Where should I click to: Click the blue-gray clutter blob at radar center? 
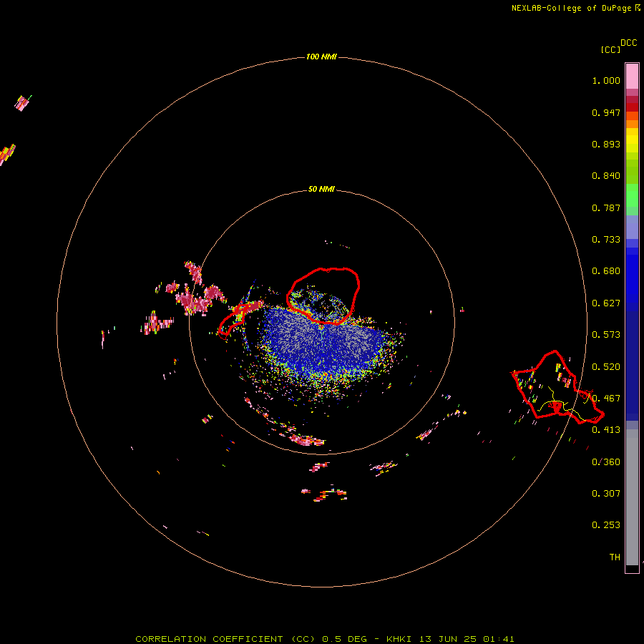(324, 343)
